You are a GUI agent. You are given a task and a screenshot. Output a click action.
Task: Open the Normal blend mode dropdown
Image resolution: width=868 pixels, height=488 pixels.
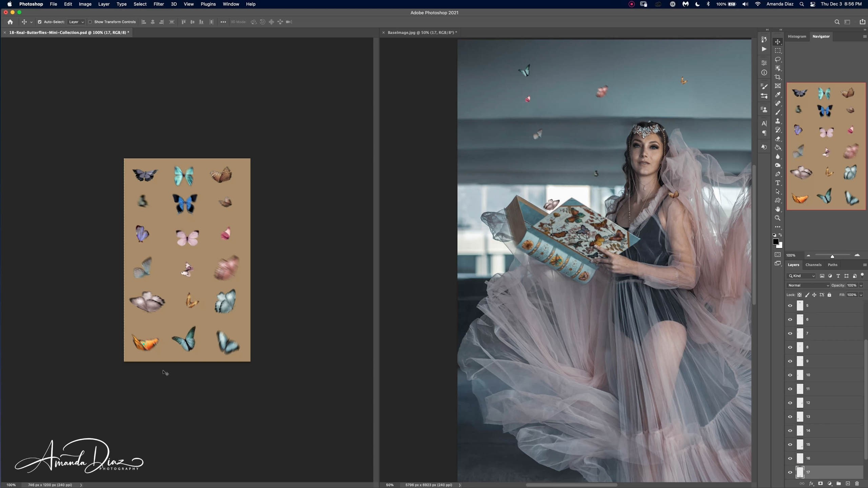coord(808,285)
